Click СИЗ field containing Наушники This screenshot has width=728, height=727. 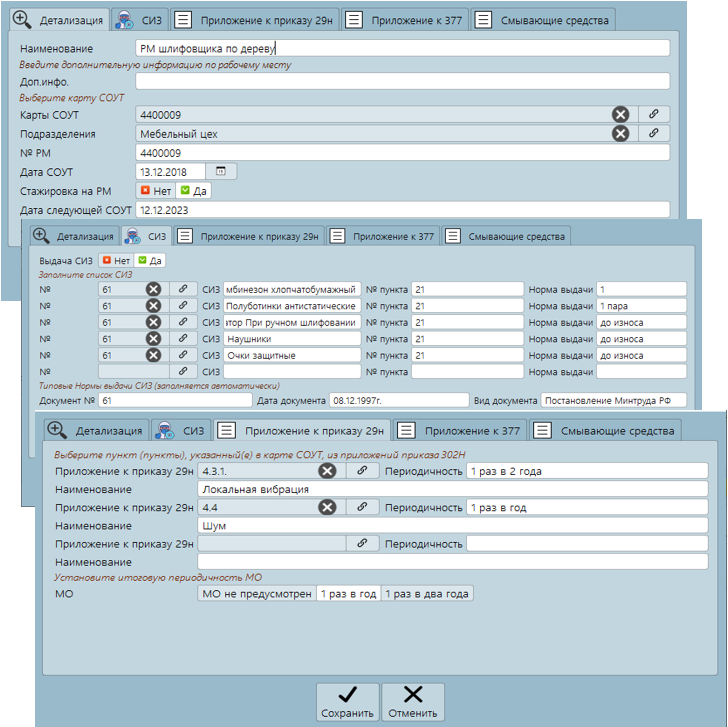click(x=292, y=339)
